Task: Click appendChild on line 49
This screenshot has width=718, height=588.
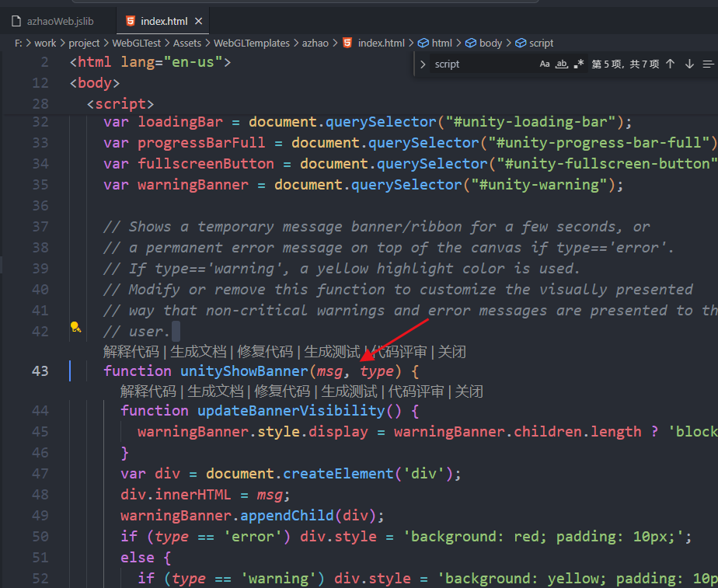Action: point(287,515)
